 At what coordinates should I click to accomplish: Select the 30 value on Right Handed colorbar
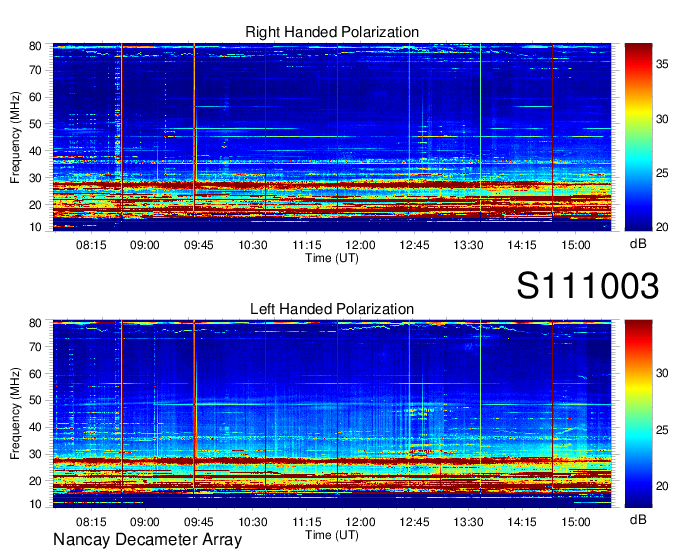[662, 119]
